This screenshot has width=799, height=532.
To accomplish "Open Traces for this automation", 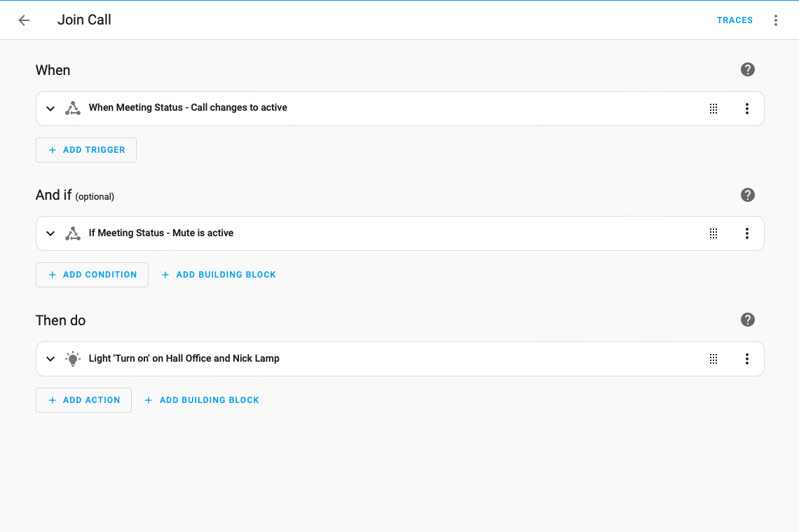I will coord(735,20).
